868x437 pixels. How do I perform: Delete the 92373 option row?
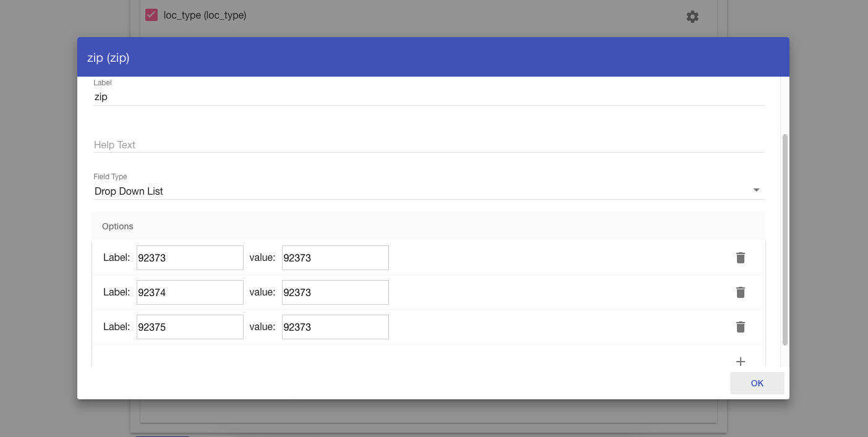(740, 258)
